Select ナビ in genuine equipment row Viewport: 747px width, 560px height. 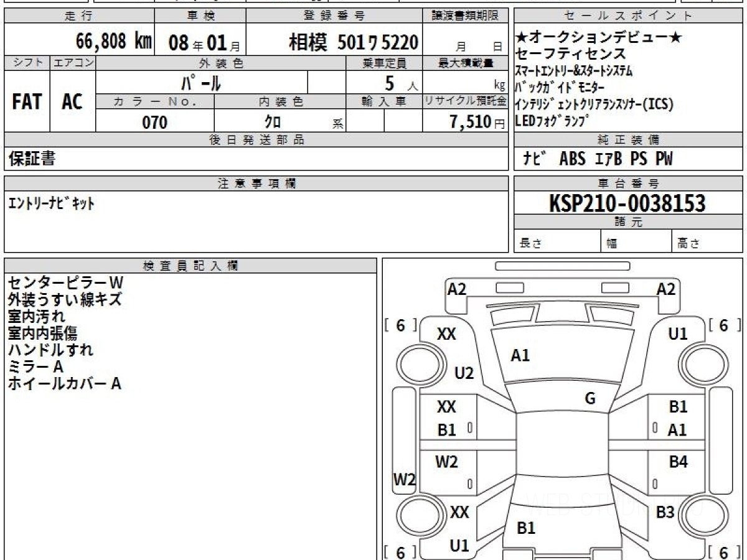pyautogui.click(x=535, y=159)
